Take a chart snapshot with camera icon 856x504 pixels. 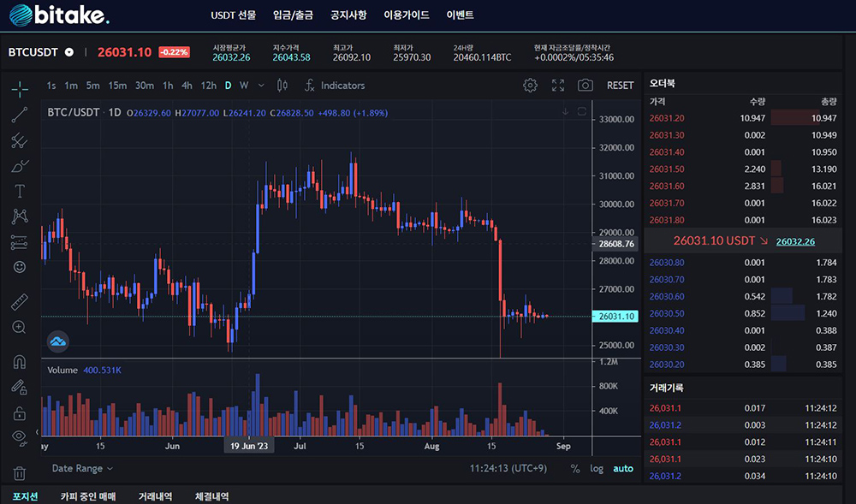click(x=586, y=86)
